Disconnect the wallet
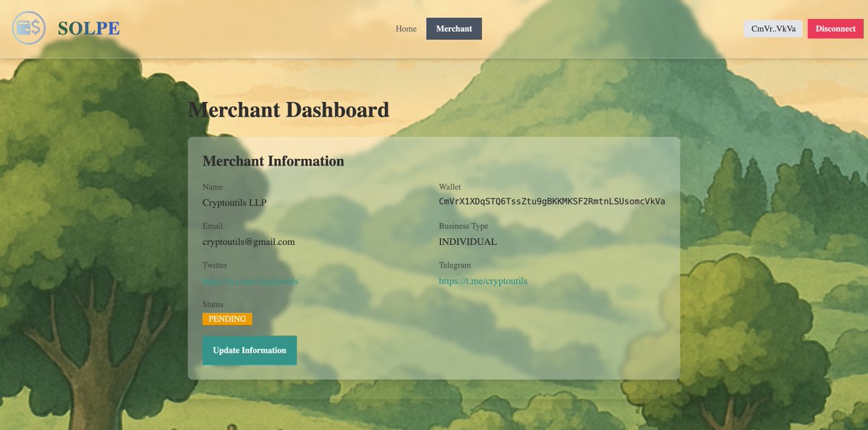 [x=835, y=29]
